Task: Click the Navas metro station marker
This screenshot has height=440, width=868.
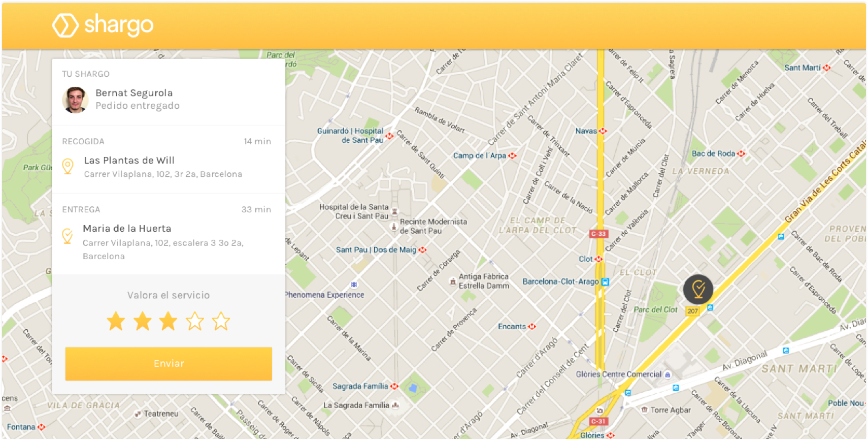Action: 603,131
